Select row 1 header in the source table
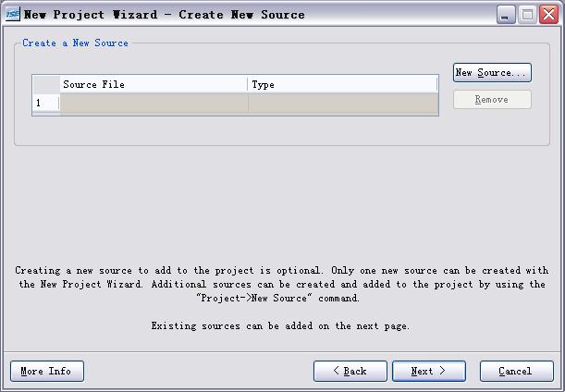This screenshot has width=565, height=392. (x=46, y=103)
